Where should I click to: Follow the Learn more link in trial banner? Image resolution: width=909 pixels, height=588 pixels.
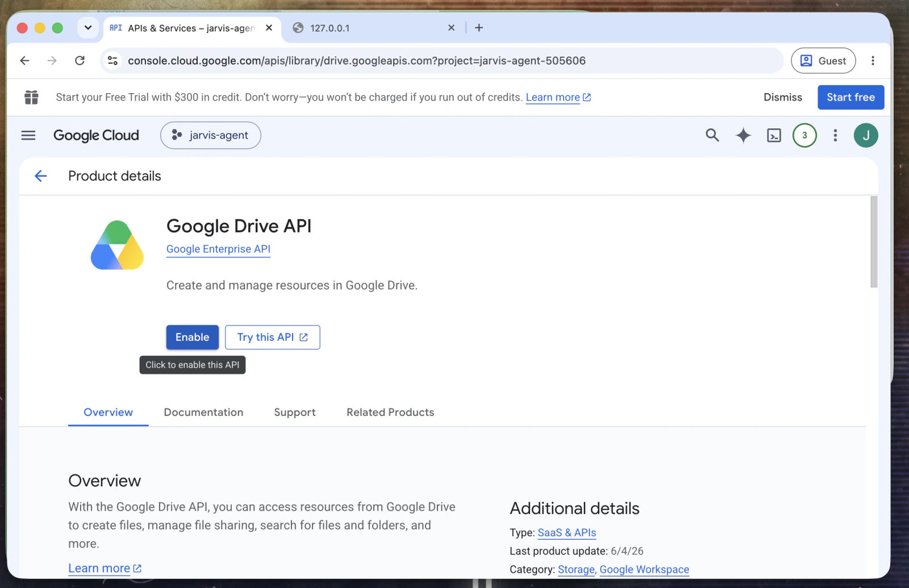coord(558,97)
